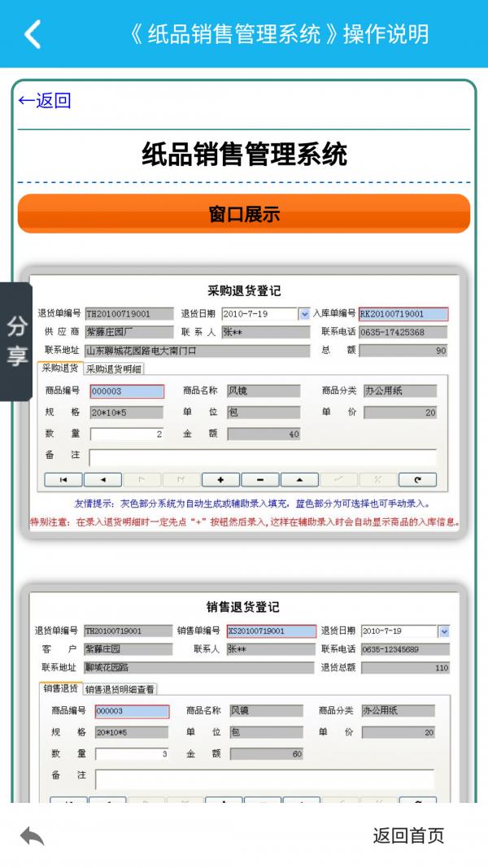
Task: Click the up-triangle edit button in 采购退货登记
Action: (299, 480)
